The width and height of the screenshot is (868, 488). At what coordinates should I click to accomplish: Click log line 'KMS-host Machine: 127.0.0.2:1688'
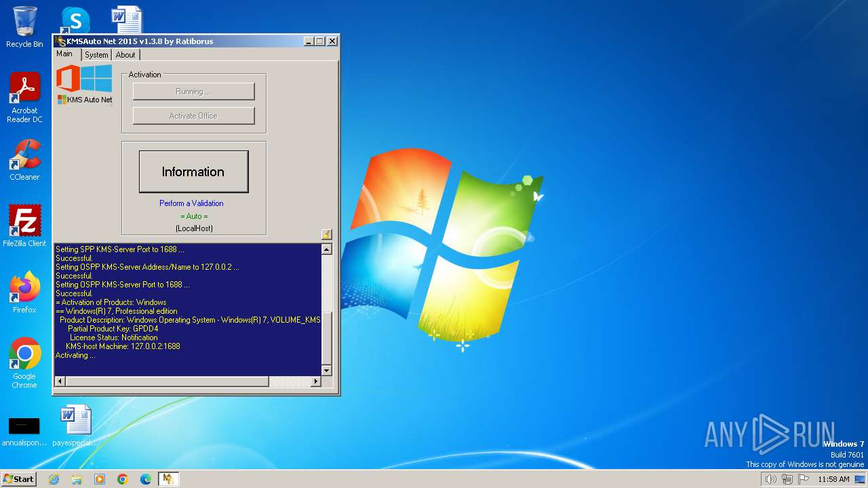[x=123, y=346]
